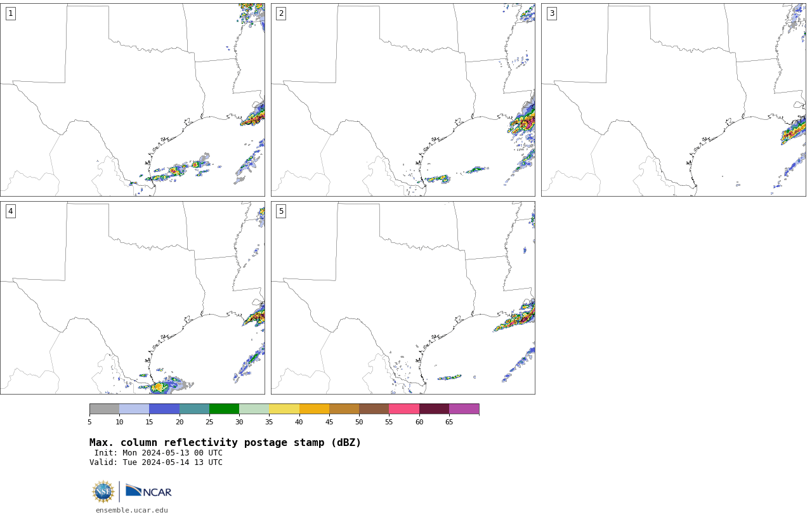Click the gray 5-10 dBZ swatch
The height and width of the screenshot is (517, 812).
click(104, 409)
